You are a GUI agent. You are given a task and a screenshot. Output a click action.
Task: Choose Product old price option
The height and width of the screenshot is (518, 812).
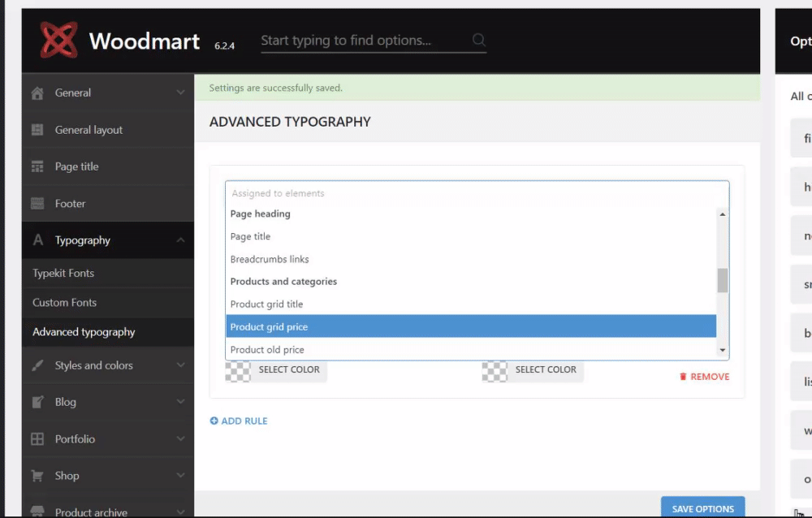(471, 350)
